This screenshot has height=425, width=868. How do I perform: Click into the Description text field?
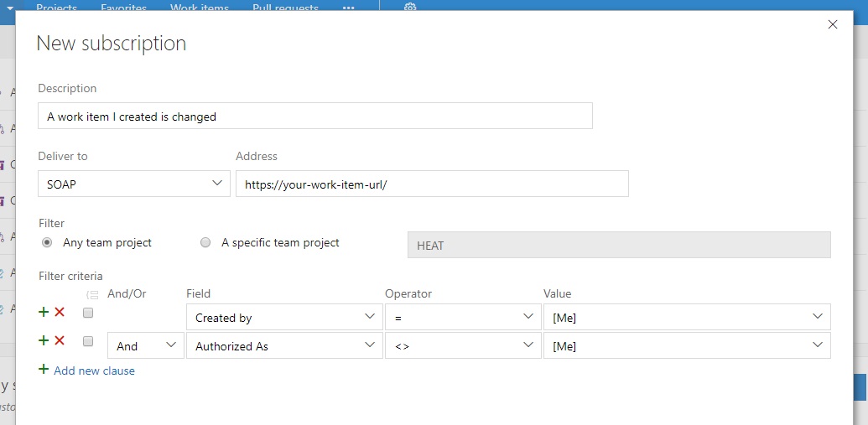pyautogui.click(x=314, y=117)
